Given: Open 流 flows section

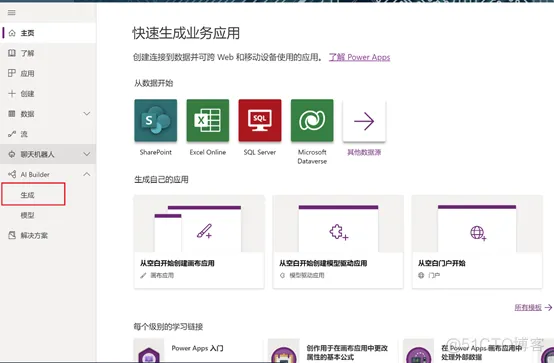Looking at the screenshot, I should [x=48, y=134].
